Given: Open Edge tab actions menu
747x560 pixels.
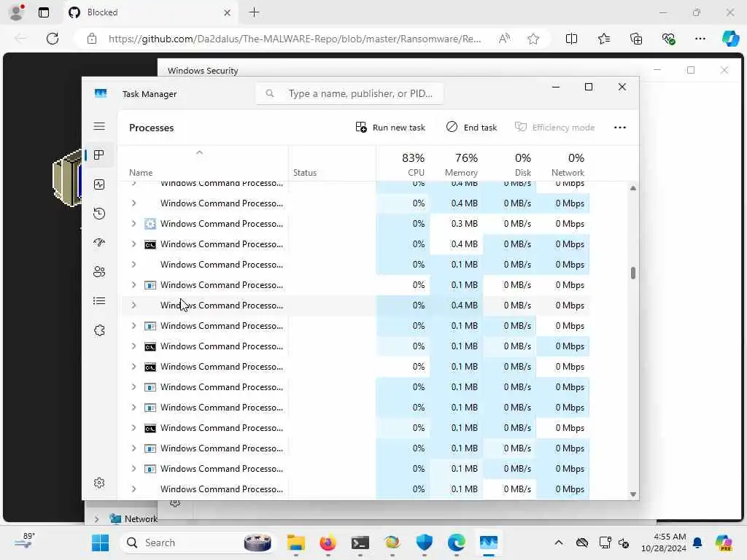Looking at the screenshot, I should pos(44,12).
